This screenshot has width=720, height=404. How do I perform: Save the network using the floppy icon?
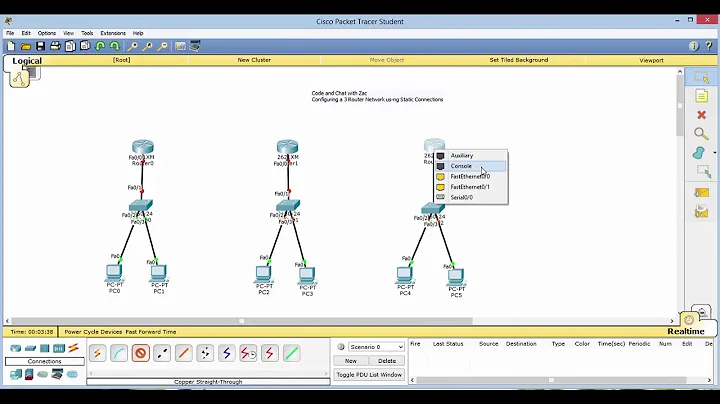pos(40,46)
